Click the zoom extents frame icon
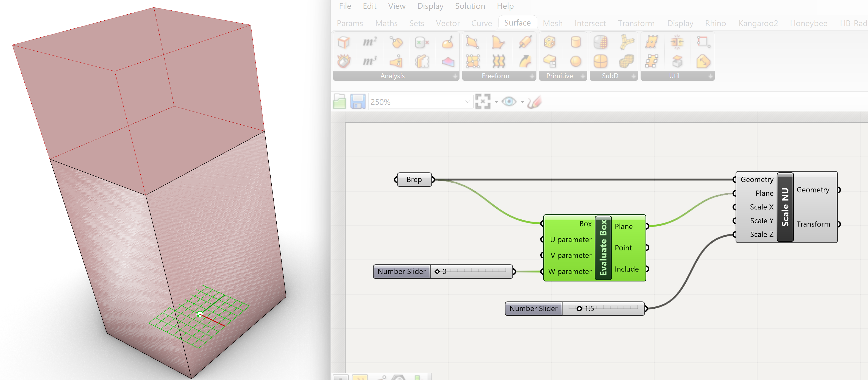 [483, 101]
